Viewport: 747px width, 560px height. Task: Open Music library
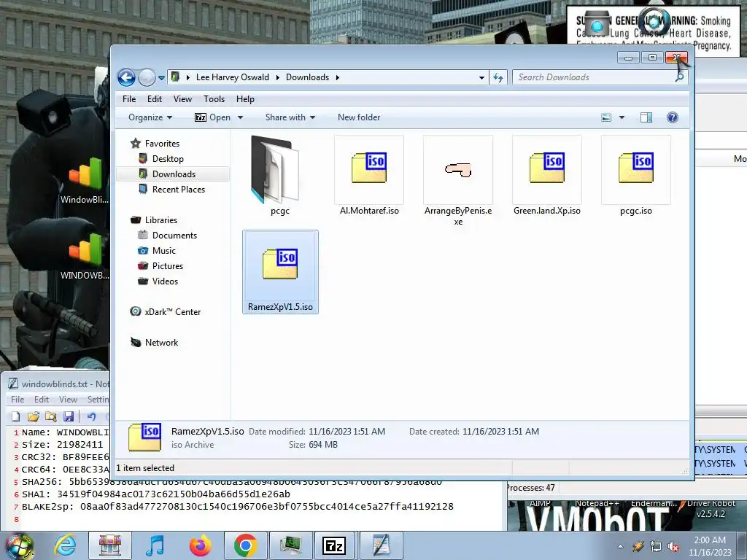pyautogui.click(x=164, y=251)
